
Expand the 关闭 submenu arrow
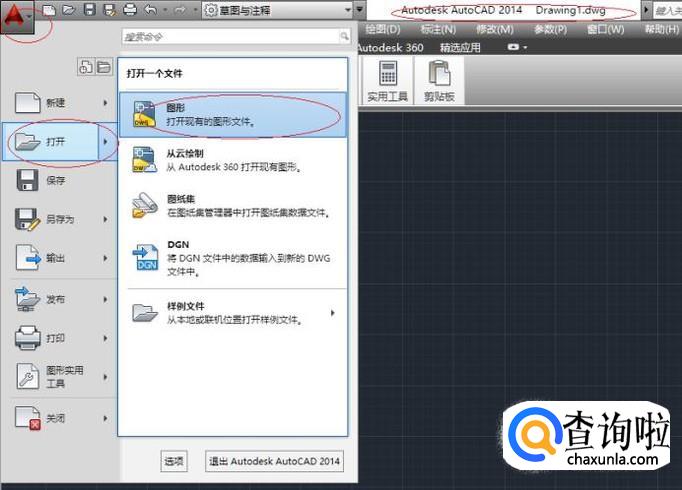coord(105,418)
